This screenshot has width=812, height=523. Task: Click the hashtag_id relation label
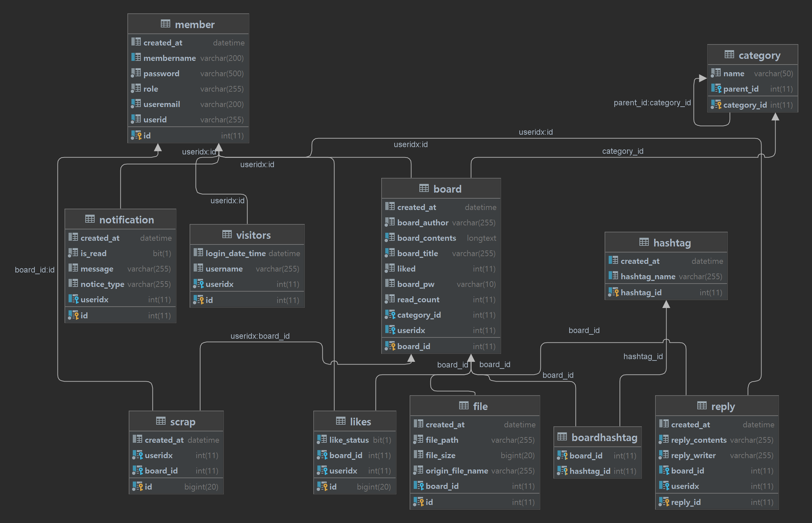point(642,356)
